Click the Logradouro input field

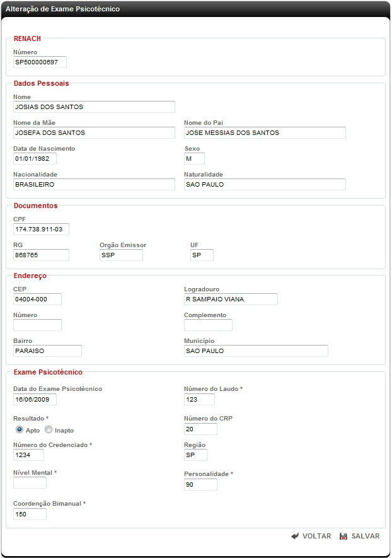point(231,299)
